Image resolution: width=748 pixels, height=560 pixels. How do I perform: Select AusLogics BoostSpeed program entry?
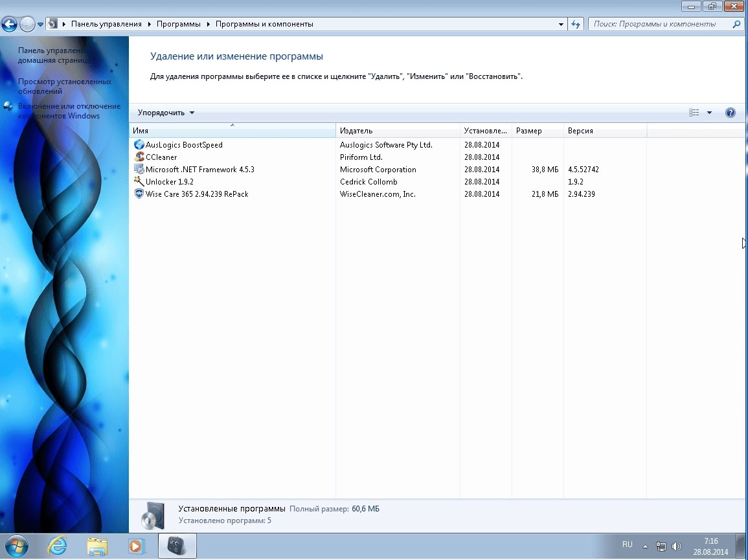pos(184,144)
